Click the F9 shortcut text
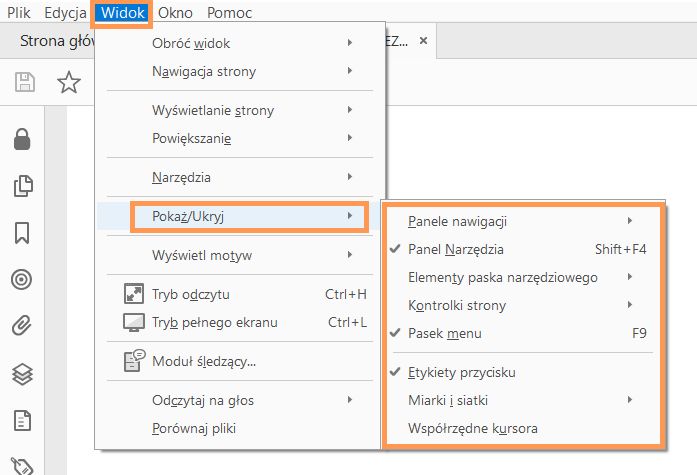Screen dimensions: 697x475 pos(639,333)
